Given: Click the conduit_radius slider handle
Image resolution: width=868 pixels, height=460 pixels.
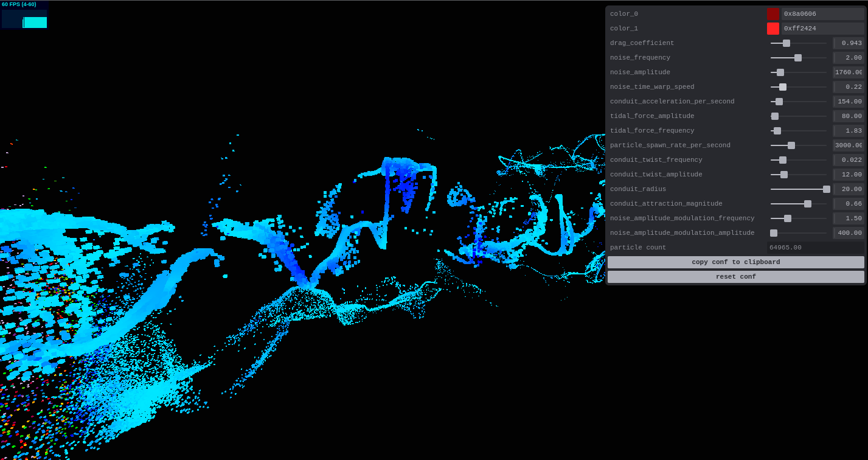Looking at the screenshot, I should [x=825, y=189].
